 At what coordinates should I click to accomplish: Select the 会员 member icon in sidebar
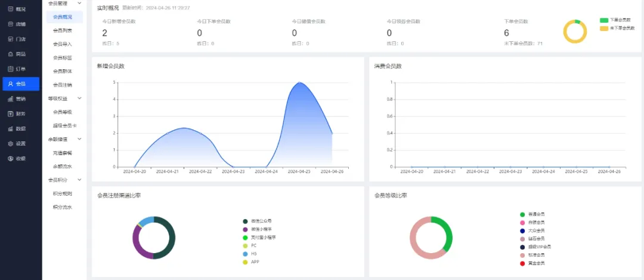pos(11,84)
